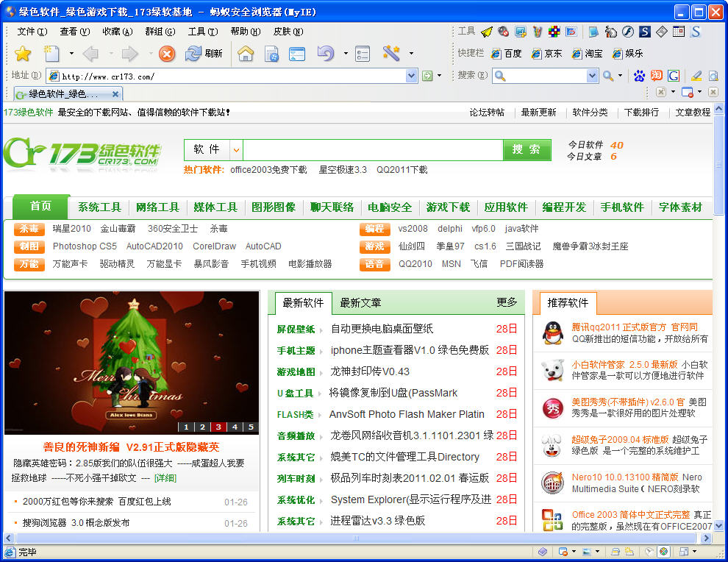
Task: Click the Google G search icon
Action: [x=673, y=76]
